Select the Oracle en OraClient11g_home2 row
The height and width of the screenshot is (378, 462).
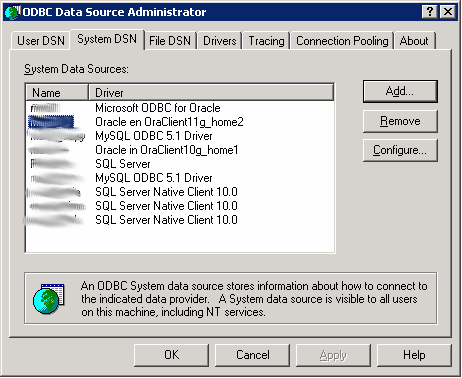pos(180,122)
